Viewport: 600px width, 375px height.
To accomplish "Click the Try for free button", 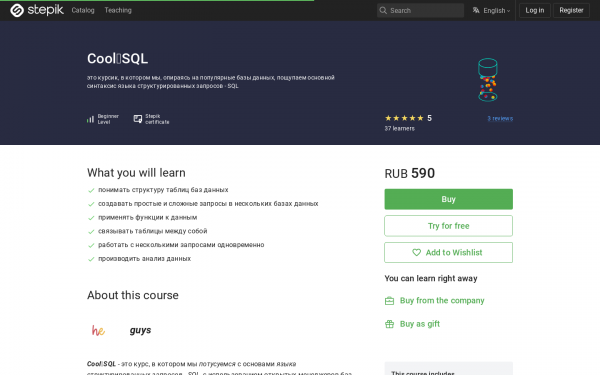I will click(x=448, y=226).
